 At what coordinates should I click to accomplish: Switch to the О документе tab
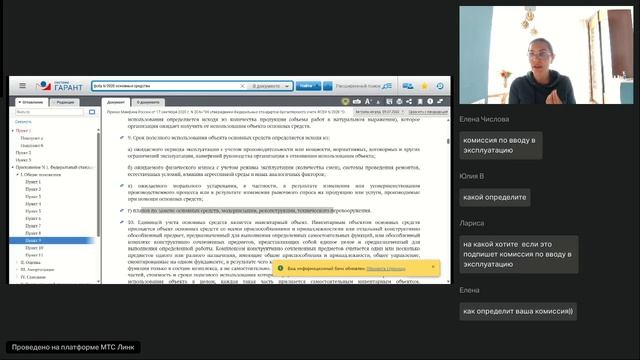click(148, 102)
